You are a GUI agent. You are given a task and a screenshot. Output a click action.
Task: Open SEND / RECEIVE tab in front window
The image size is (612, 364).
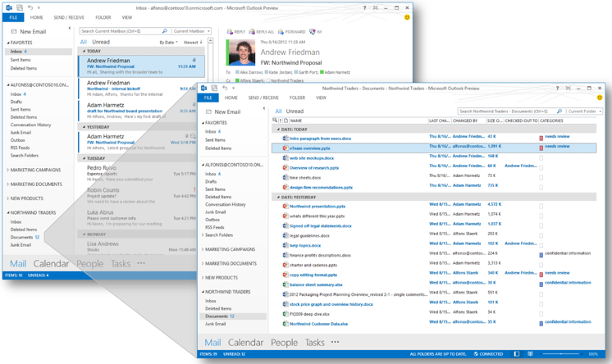pos(263,98)
